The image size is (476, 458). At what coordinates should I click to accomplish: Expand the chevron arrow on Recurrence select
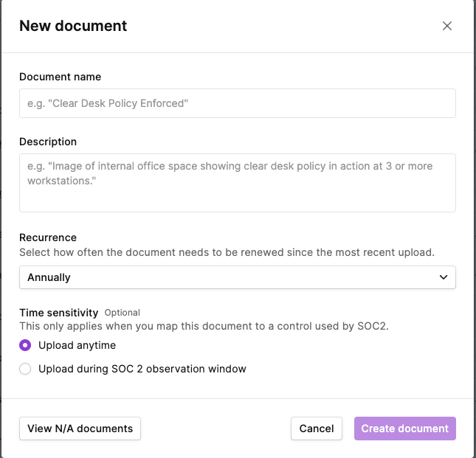tap(444, 277)
